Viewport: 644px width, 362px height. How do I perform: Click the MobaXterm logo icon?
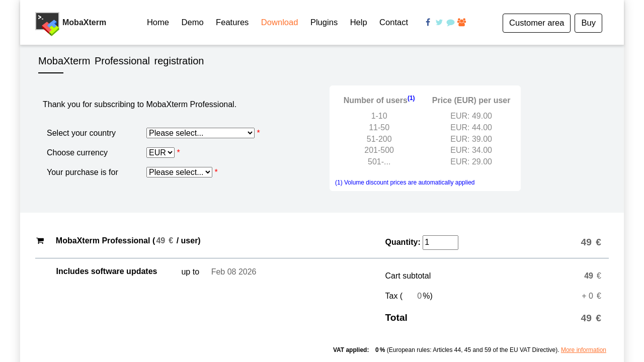click(x=47, y=24)
